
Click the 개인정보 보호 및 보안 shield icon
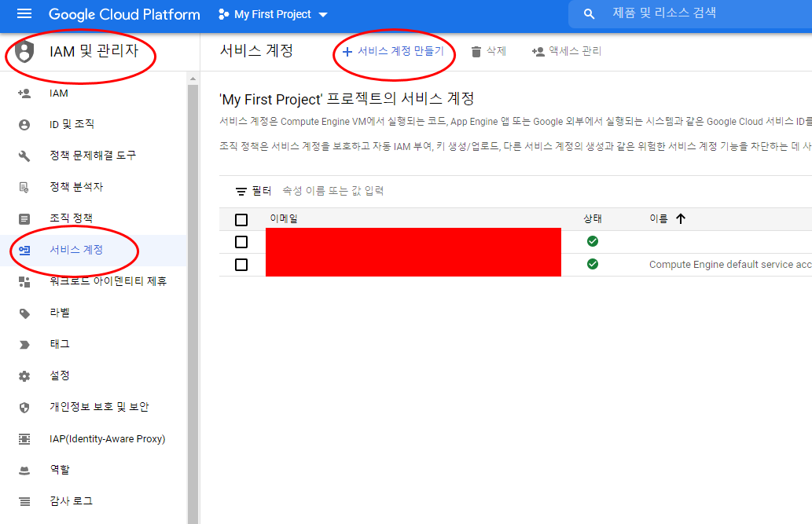[x=24, y=408]
